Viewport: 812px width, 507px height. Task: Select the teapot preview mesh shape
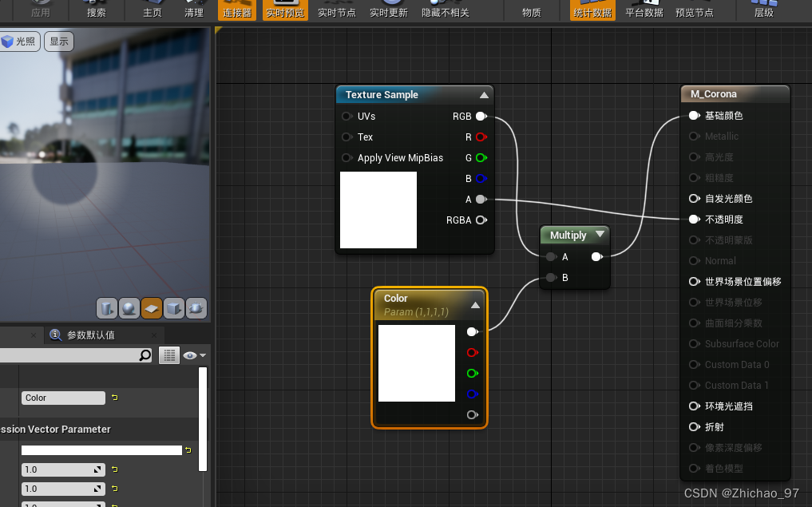(195, 308)
